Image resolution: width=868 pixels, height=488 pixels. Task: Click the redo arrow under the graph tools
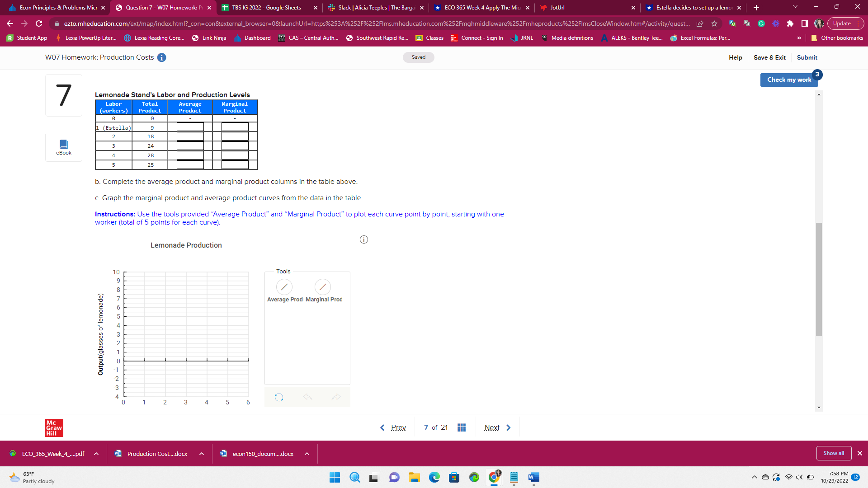click(336, 397)
